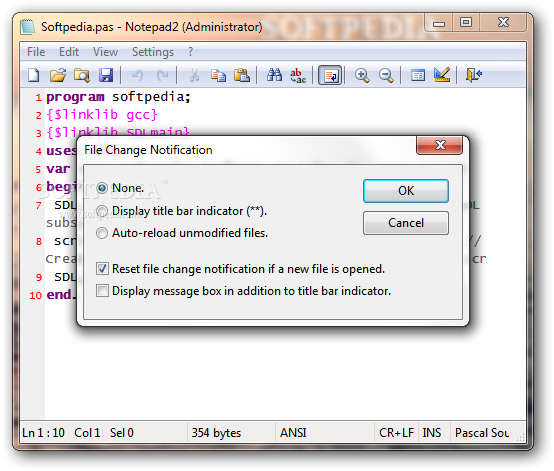
Task: Click line number 10 in the margin
Action: 35,295
